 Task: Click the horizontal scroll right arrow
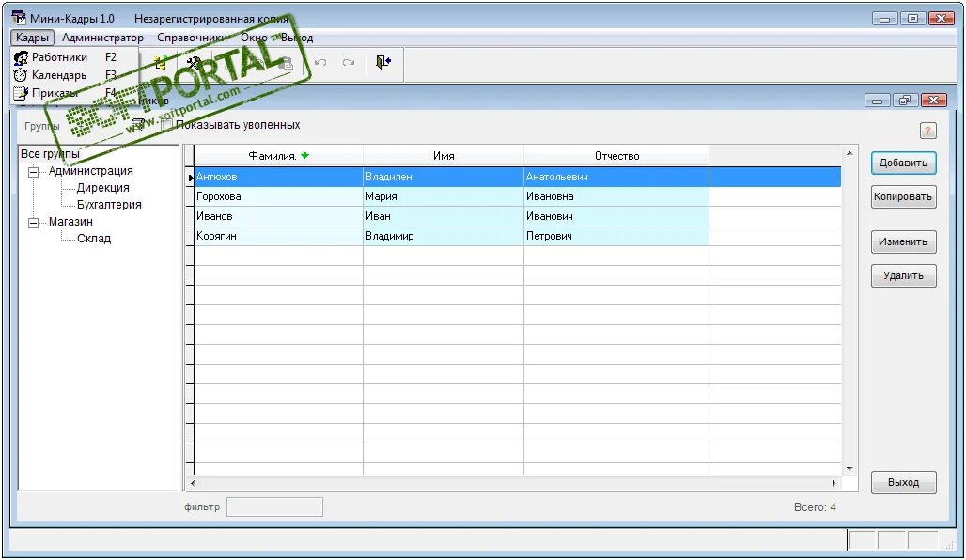[834, 483]
